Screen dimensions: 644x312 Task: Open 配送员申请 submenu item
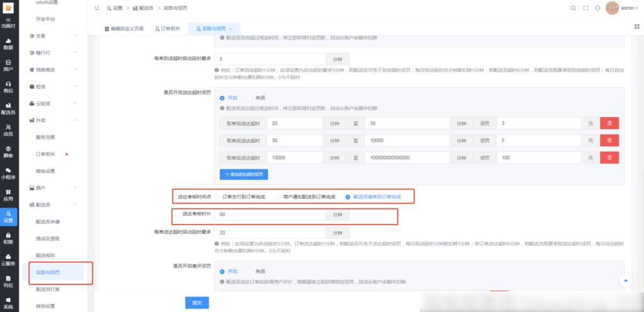[48, 221]
